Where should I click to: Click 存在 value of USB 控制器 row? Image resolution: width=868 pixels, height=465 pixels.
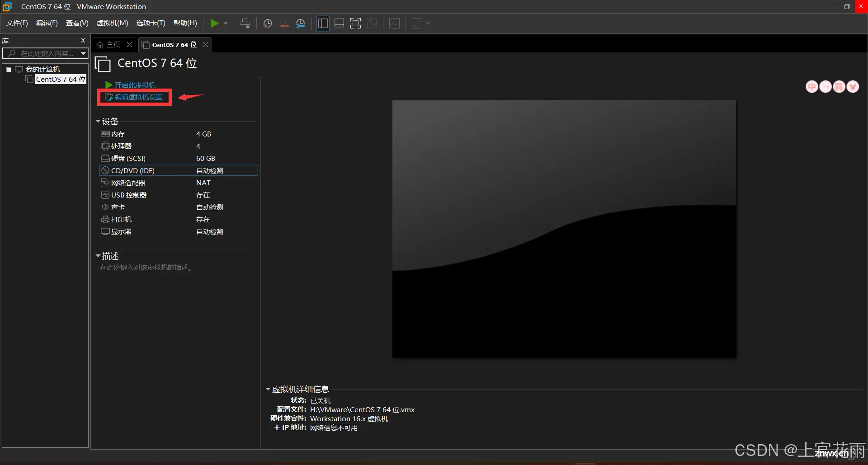coord(203,195)
